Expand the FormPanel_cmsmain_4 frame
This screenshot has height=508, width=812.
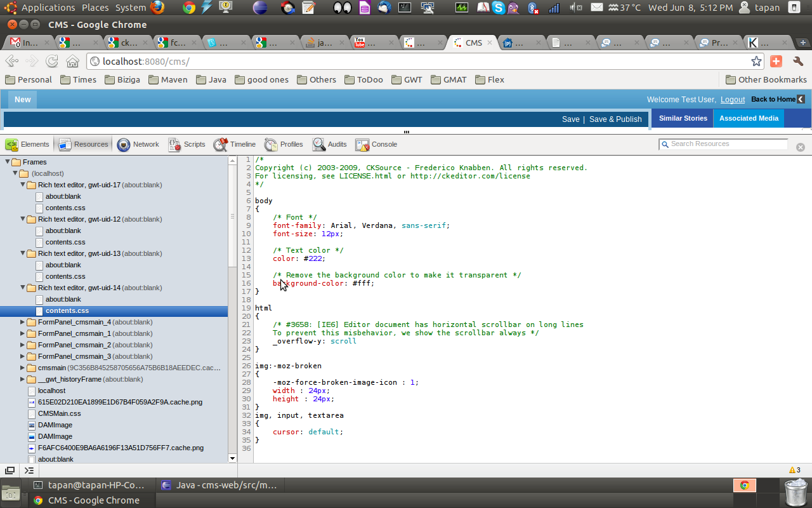[23, 323]
